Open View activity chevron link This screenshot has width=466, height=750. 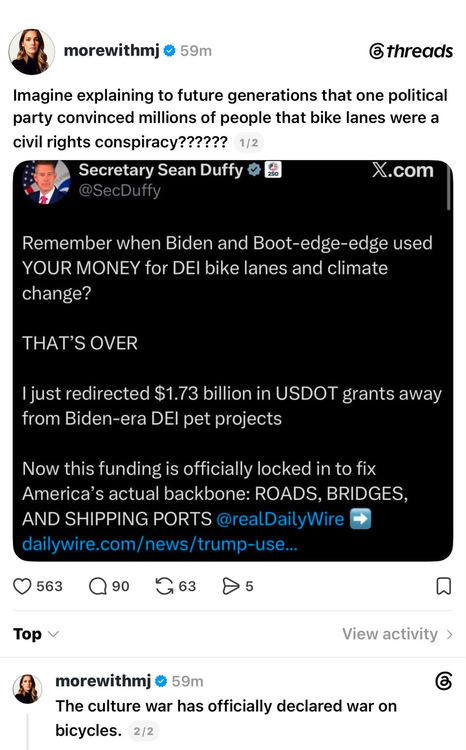(x=397, y=634)
